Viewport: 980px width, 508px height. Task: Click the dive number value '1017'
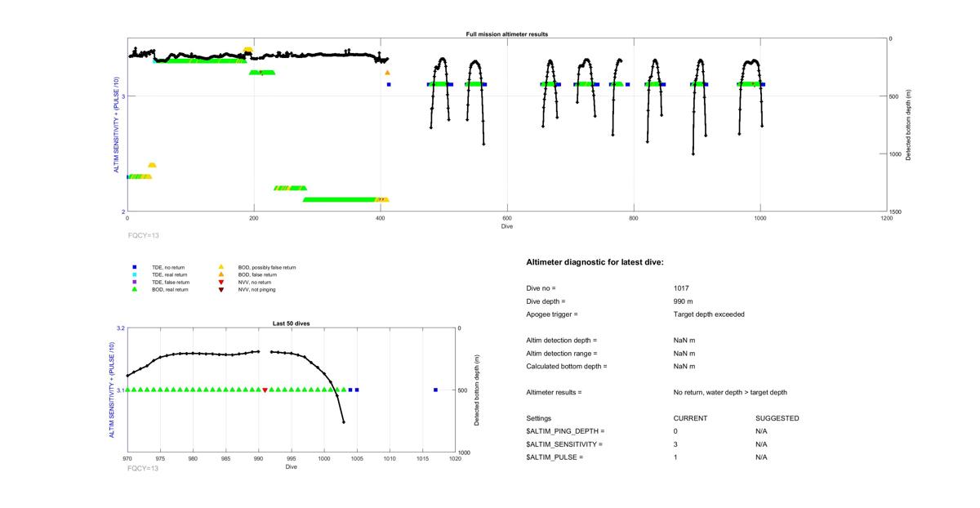682,288
